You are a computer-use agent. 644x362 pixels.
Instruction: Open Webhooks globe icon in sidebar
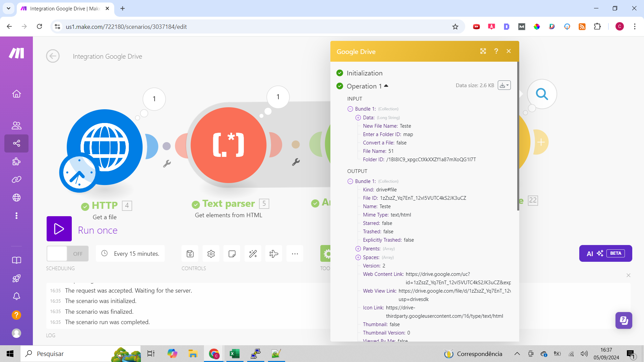tap(16, 198)
